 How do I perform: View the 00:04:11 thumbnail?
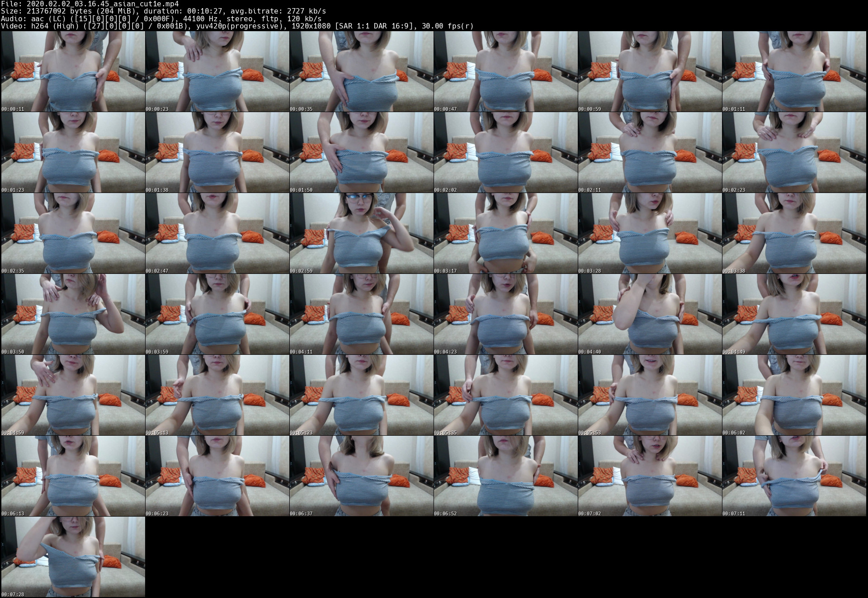click(361, 314)
